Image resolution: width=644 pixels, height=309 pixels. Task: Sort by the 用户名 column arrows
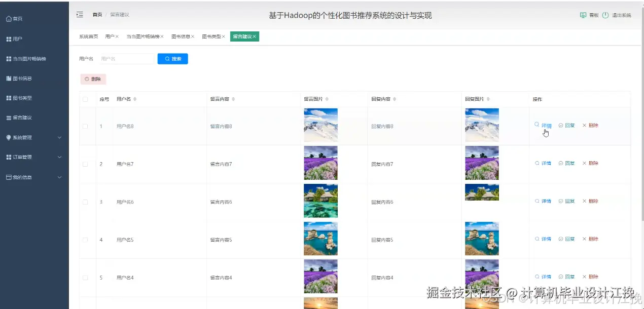coord(135,99)
